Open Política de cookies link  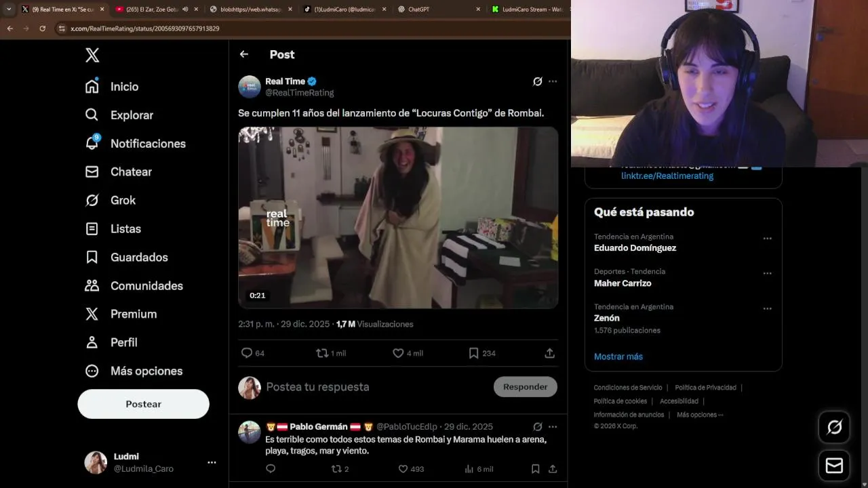620,401
